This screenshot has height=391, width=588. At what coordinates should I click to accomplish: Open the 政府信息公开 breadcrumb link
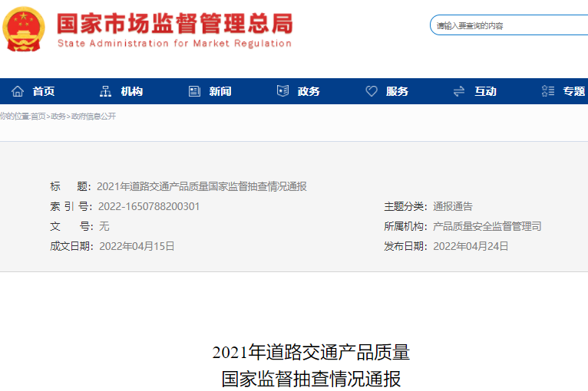point(93,117)
